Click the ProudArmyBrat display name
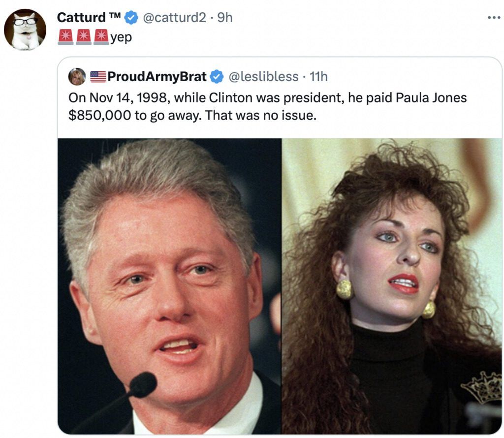 pyautogui.click(x=157, y=77)
